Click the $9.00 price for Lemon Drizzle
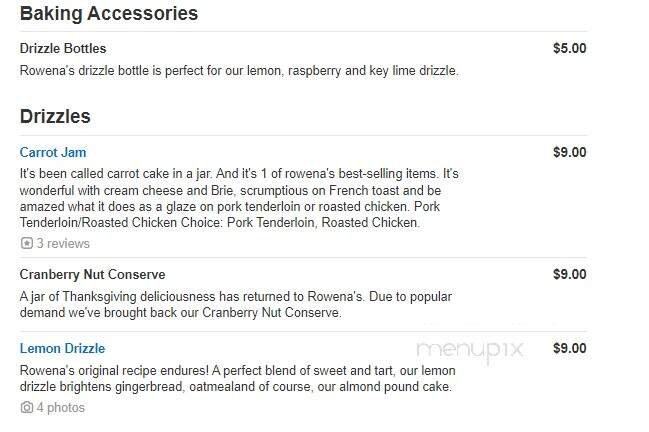 [x=569, y=349]
